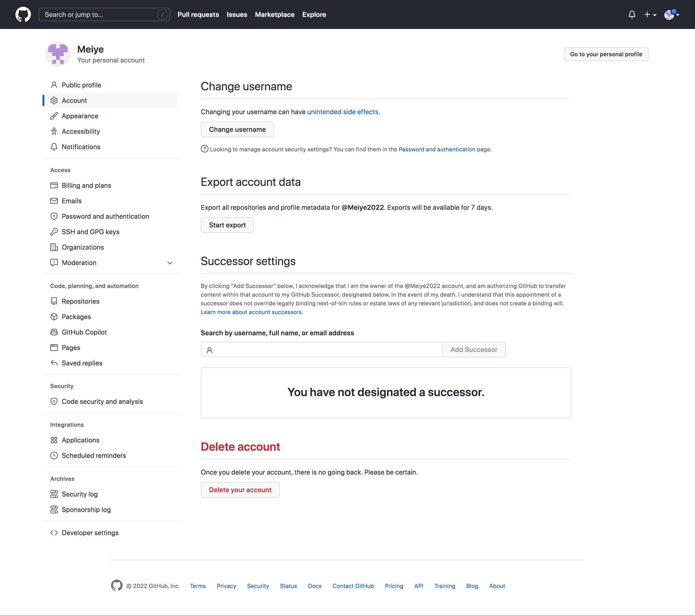Click the Sponsorship log icon

pos(54,510)
